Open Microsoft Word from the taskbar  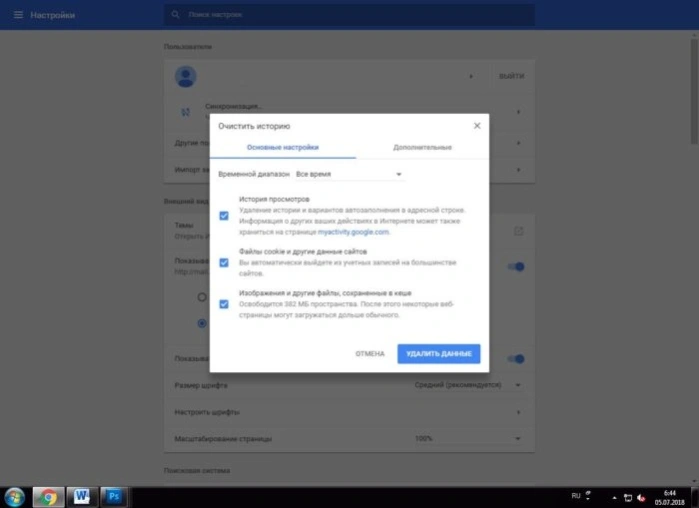pos(82,496)
